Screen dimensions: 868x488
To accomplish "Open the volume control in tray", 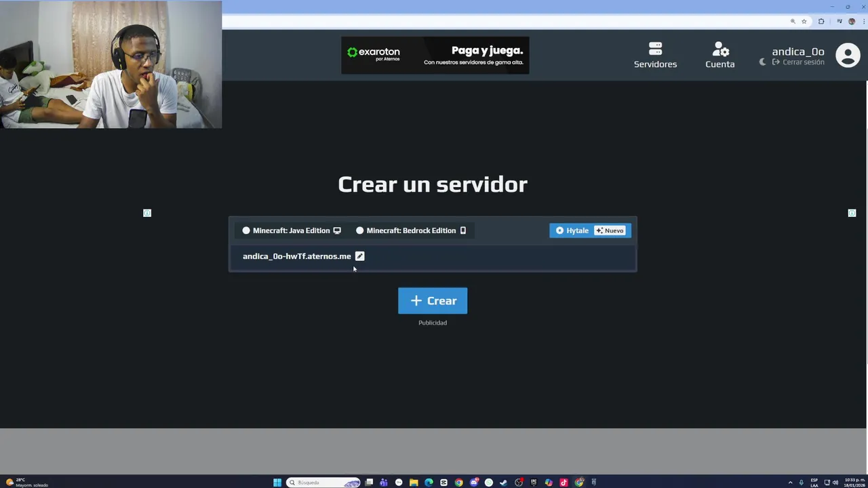I will [835, 483].
